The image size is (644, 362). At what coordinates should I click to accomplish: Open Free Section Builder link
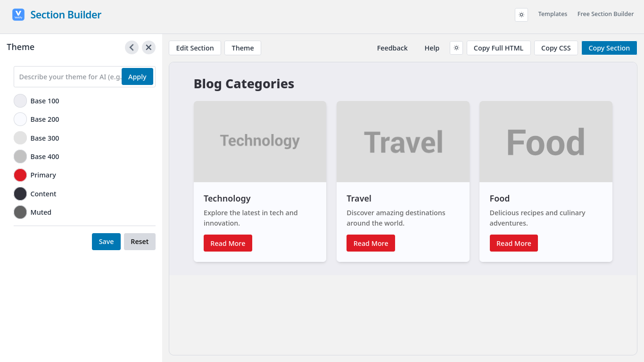pyautogui.click(x=605, y=14)
